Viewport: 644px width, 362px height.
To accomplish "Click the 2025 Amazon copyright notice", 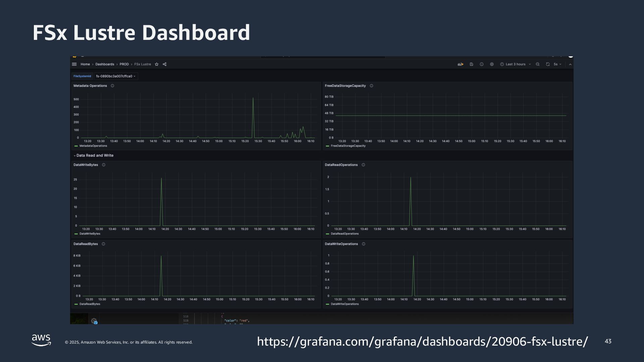I will click(x=128, y=342).
